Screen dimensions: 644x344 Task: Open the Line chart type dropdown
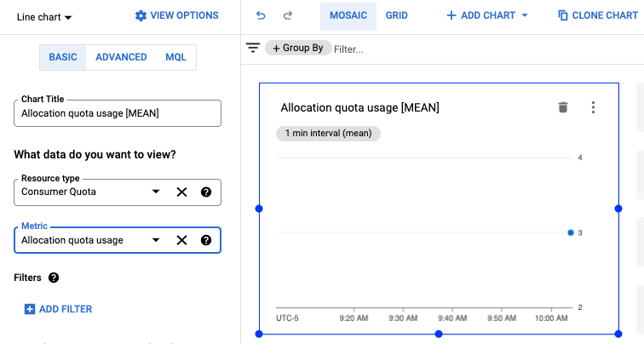coord(44,17)
